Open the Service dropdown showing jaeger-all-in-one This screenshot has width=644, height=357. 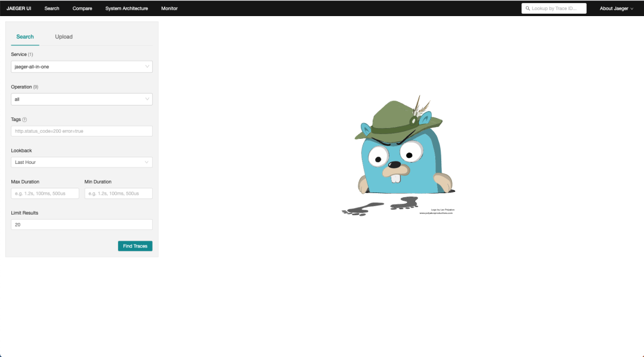[x=82, y=67]
